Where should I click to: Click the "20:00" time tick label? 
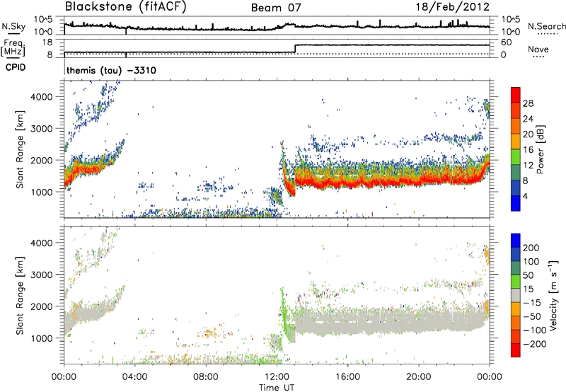pyautogui.click(x=419, y=377)
